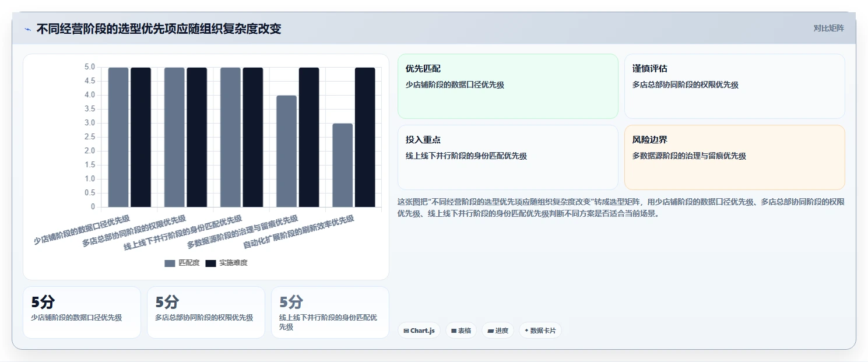
Task: Click the 匹配度 bar for 自动化扩展阶段的刷新效率优先级
Action: (343, 165)
